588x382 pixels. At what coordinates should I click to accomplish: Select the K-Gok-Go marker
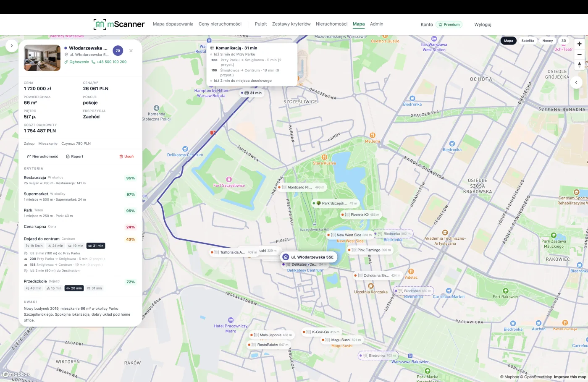pyautogui.click(x=322, y=332)
